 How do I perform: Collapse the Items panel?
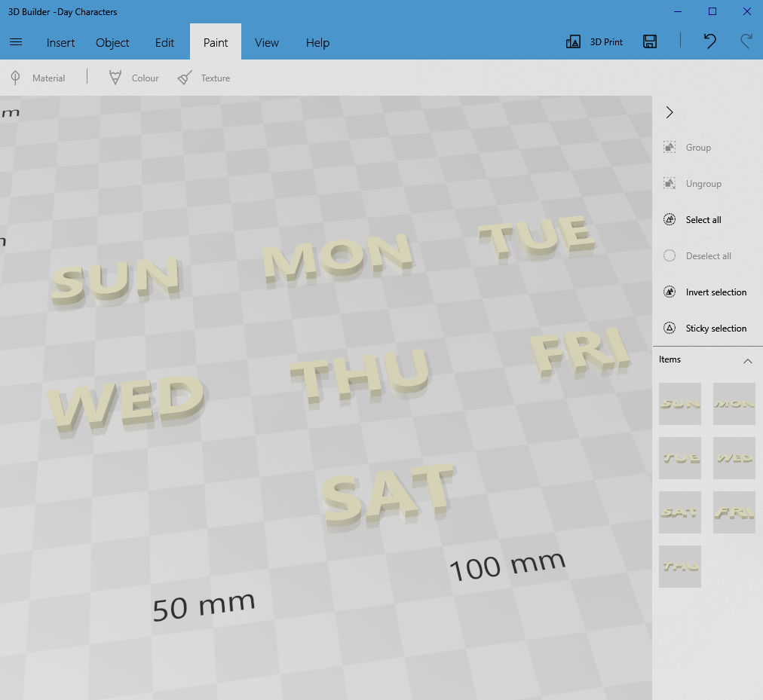click(x=748, y=361)
